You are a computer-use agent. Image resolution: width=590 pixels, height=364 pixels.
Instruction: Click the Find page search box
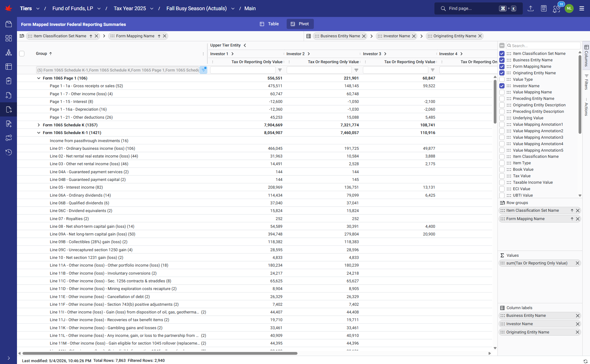coord(479,8)
